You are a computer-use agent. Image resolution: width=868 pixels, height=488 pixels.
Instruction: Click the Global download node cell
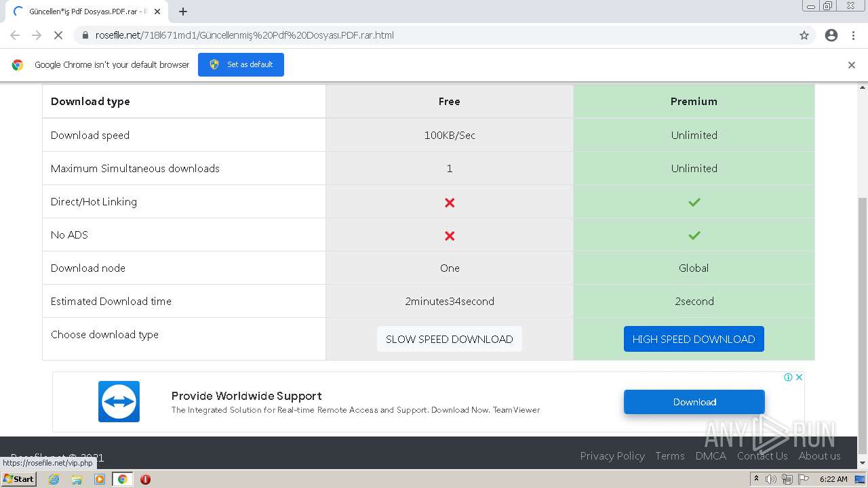[x=694, y=268]
